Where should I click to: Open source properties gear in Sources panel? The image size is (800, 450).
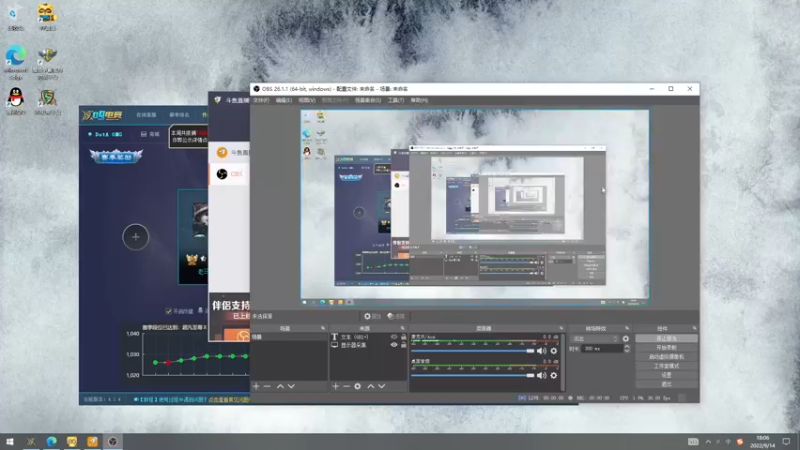358,386
